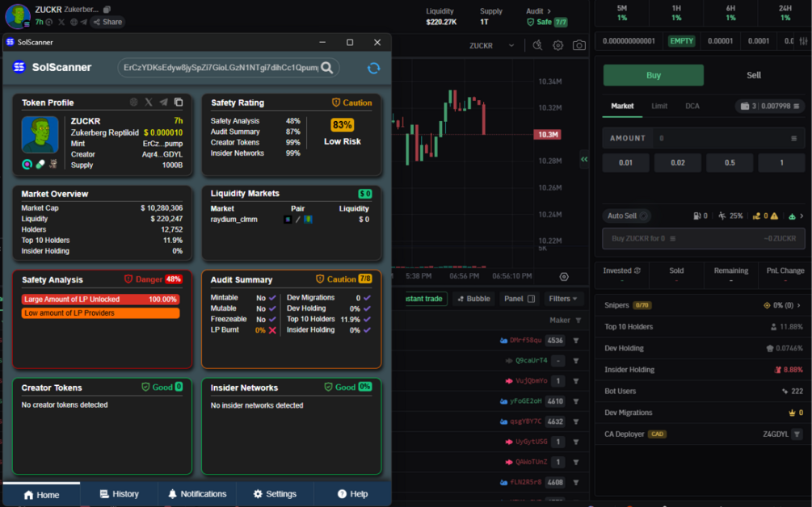Click the raccoon icon under token avatar
812x507 pixels.
(53, 164)
